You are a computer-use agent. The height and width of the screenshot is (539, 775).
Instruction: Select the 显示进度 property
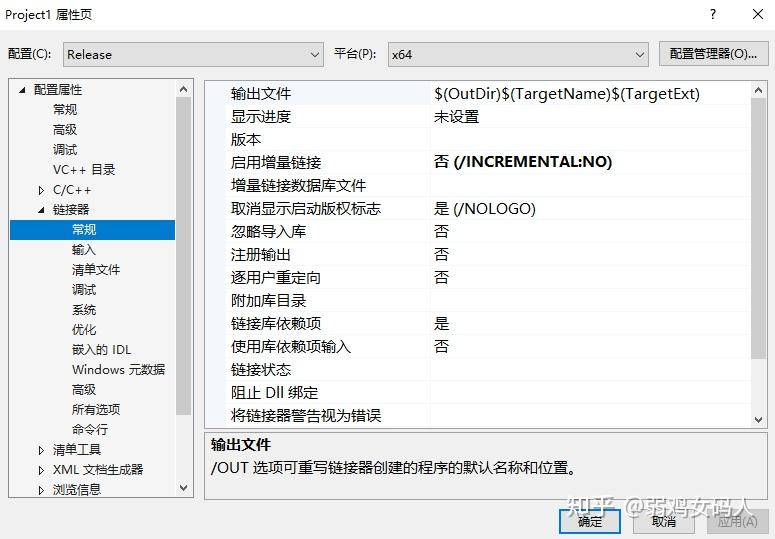[260, 117]
